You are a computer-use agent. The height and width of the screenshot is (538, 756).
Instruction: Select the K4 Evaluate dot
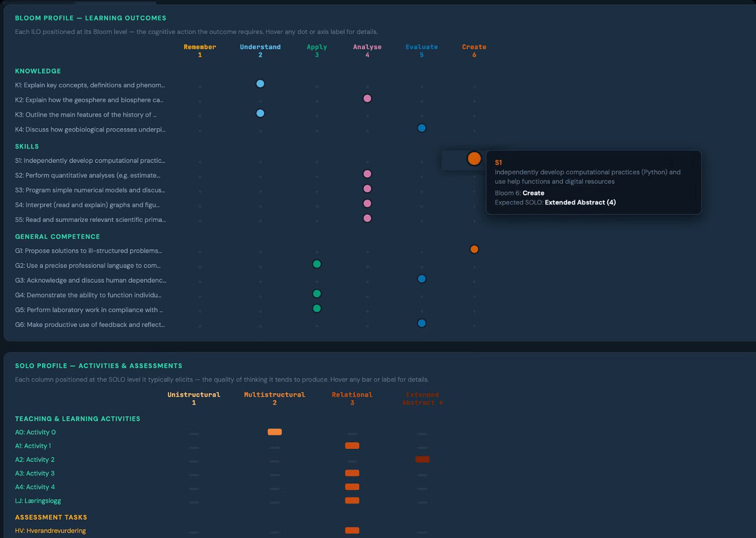[x=422, y=128]
